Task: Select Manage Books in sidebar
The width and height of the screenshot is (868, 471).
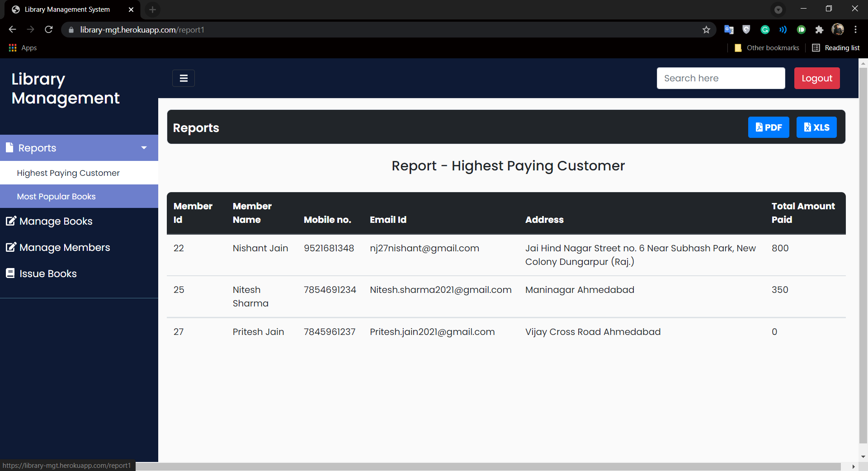Action: click(55, 221)
